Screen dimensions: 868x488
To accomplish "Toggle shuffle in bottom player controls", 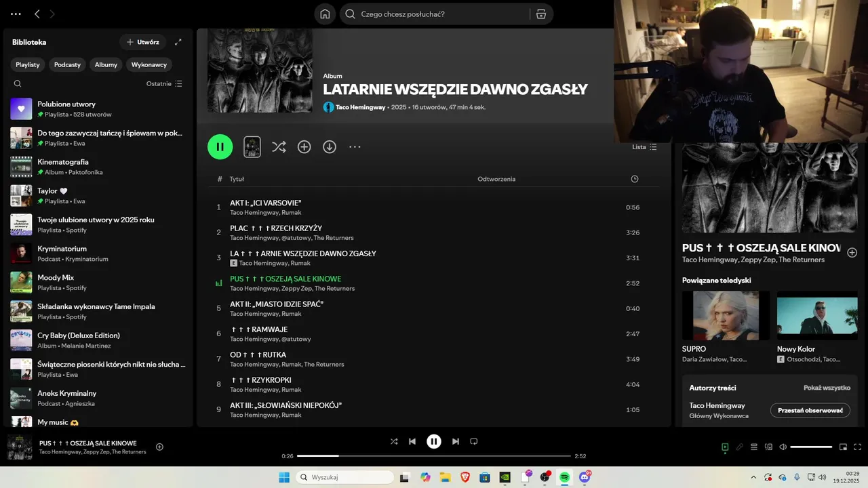I will point(394,441).
